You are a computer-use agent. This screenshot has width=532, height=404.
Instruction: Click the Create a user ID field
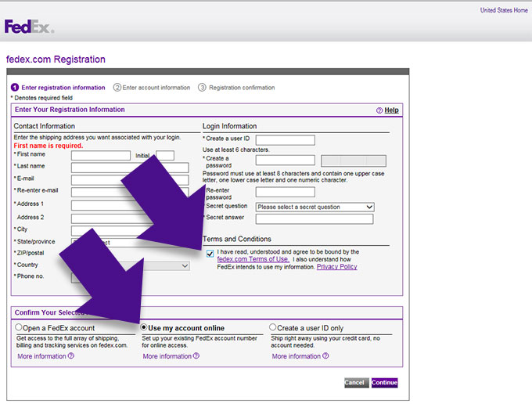[x=285, y=140]
